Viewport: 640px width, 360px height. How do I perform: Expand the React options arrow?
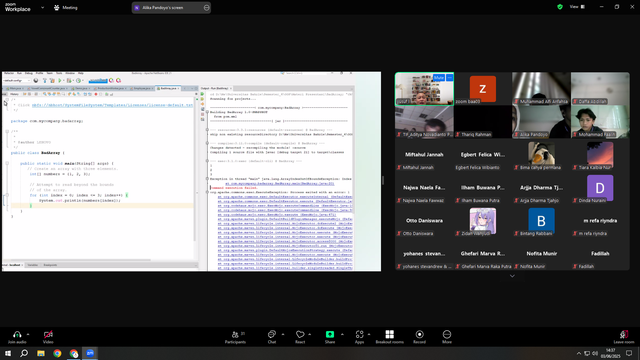(x=310, y=334)
